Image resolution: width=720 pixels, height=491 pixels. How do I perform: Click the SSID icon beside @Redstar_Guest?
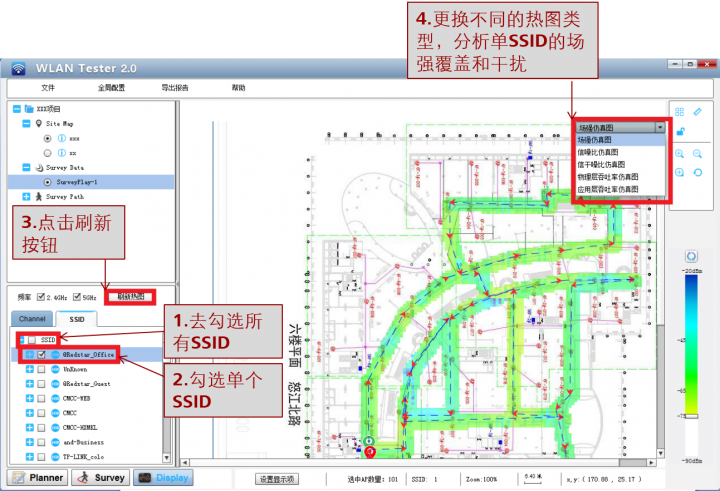[x=55, y=384]
